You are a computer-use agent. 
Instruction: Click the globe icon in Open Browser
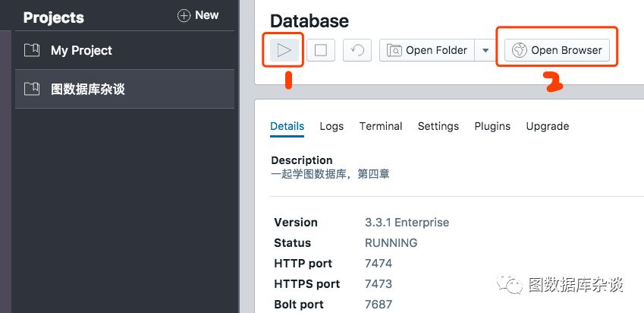519,50
